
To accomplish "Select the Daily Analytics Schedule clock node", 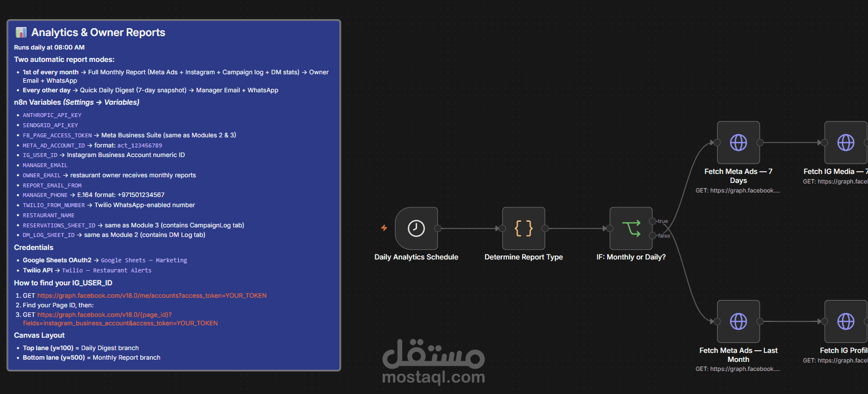I will coord(416,228).
